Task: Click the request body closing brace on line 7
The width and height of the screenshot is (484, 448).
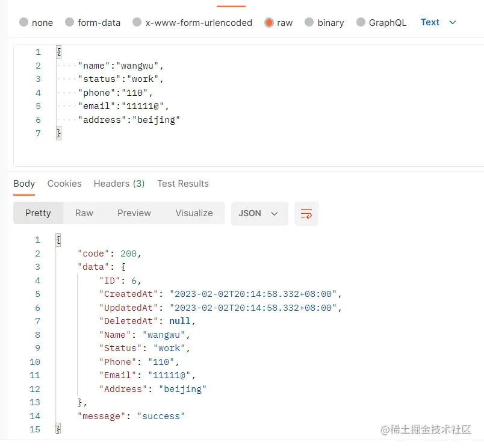Action: click(x=58, y=134)
